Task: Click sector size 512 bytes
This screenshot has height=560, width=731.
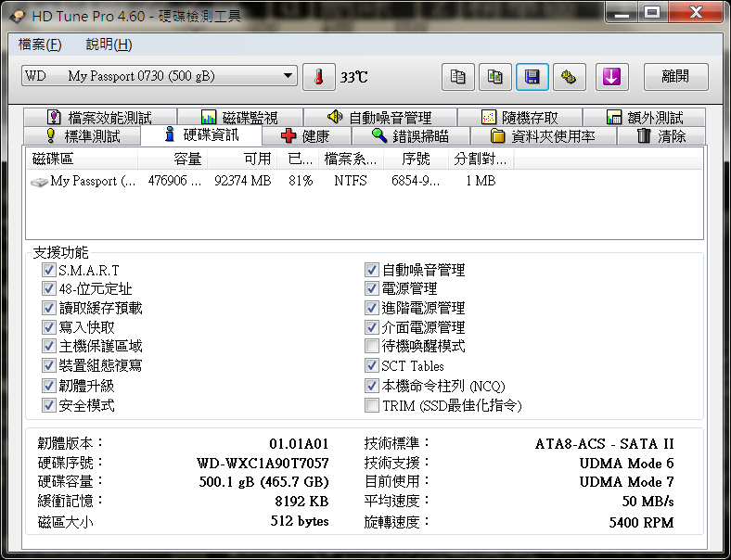Action: [300, 521]
